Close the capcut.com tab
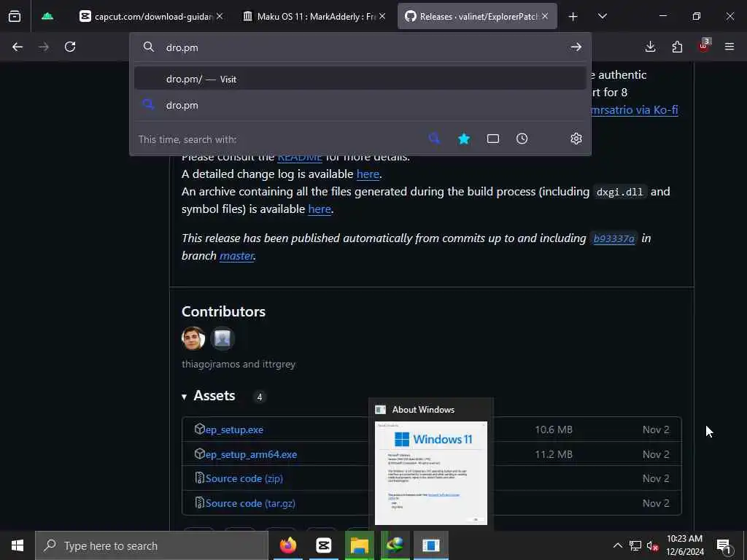This screenshot has height=560, width=747. (219, 16)
